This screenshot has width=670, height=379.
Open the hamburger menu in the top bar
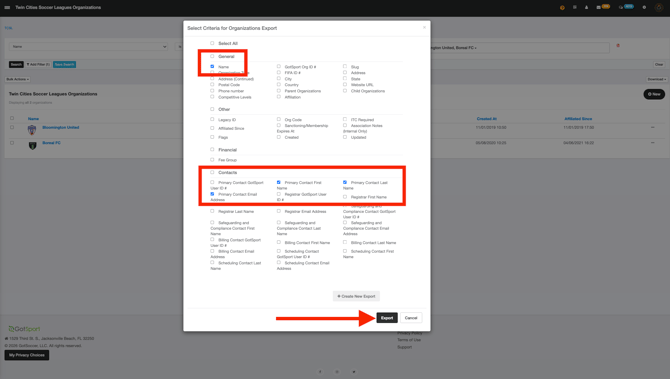pyautogui.click(x=7, y=7)
